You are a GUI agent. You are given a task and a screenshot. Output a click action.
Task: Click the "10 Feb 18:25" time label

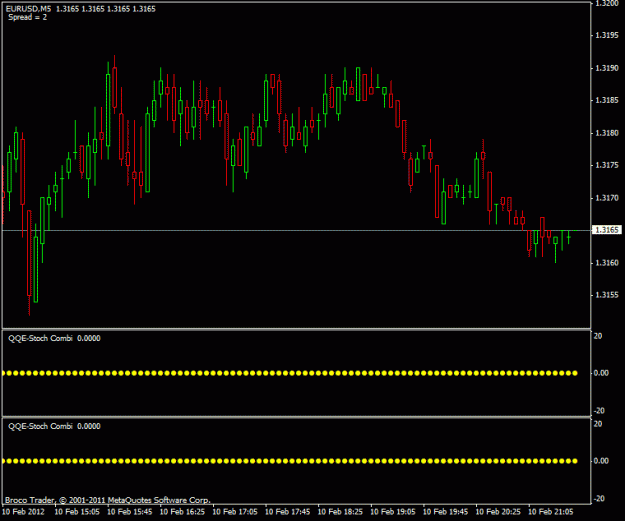(x=340, y=511)
